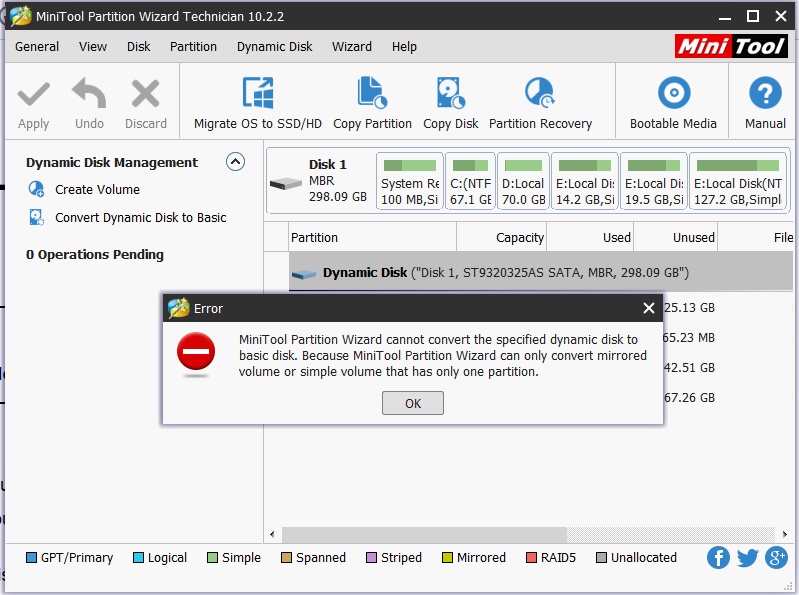Click the 42.51 GB unused value
The image size is (799, 595).
click(x=689, y=367)
